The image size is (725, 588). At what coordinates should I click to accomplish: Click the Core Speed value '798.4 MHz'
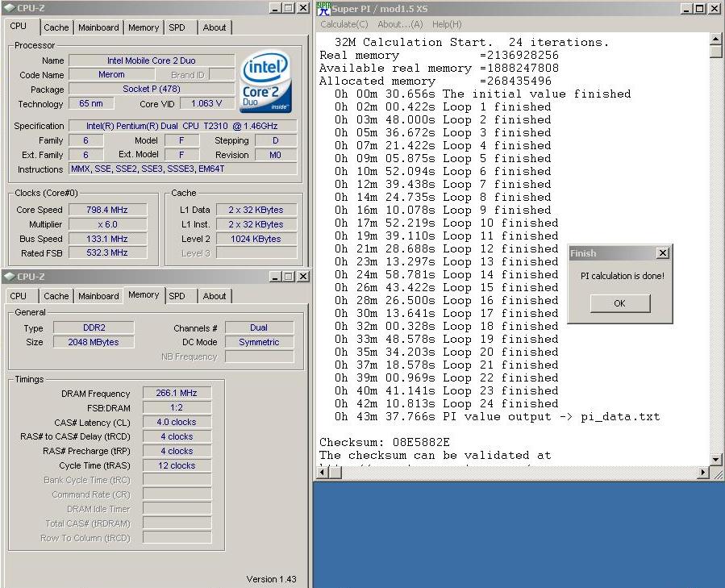pos(107,210)
